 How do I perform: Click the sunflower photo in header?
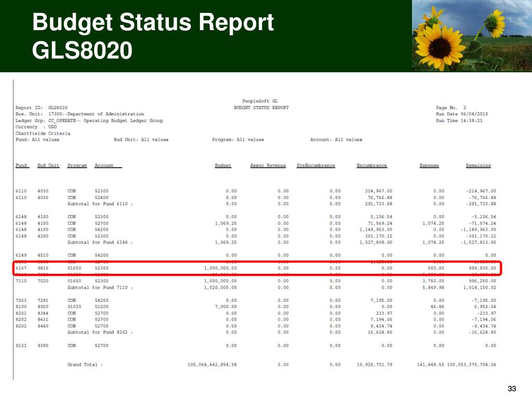[x=472, y=36]
